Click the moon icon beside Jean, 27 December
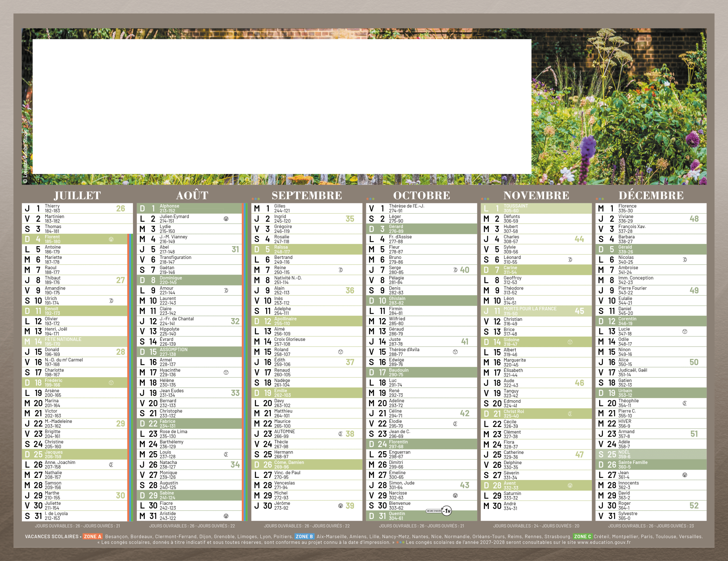728x561 pixels. click(x=685, y=475)
